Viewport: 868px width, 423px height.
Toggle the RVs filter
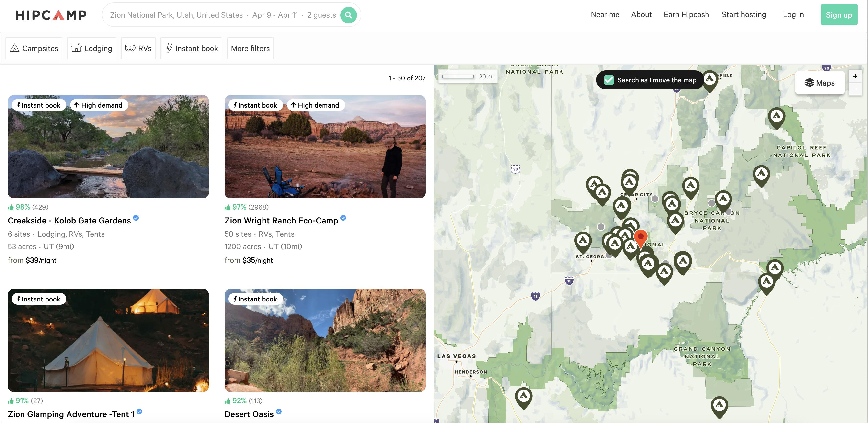pyautogui.click(x=138, y=48)
